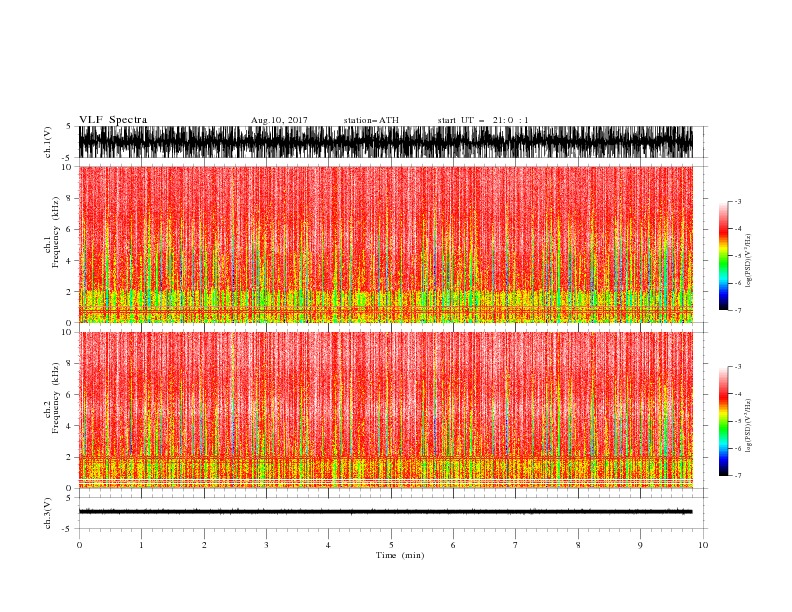Click the ch.2 color scale bar

pyautogui.click(x=723, y=421)
